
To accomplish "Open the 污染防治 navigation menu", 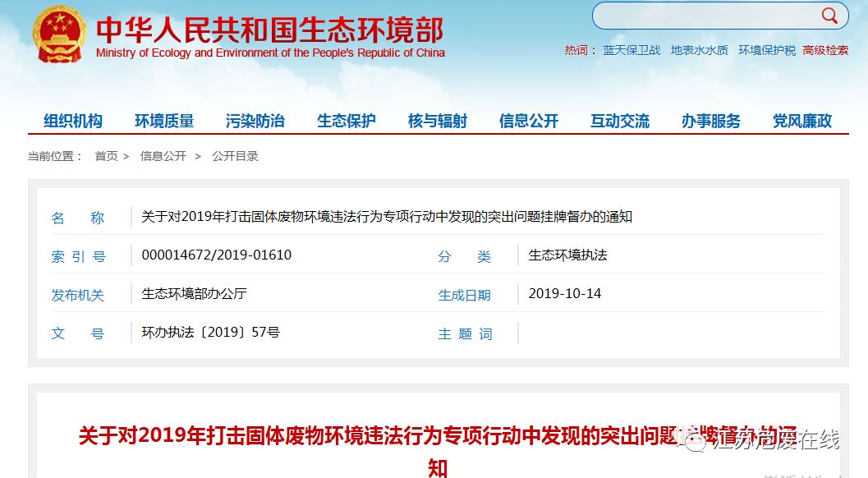I will [x=255, y=121].
